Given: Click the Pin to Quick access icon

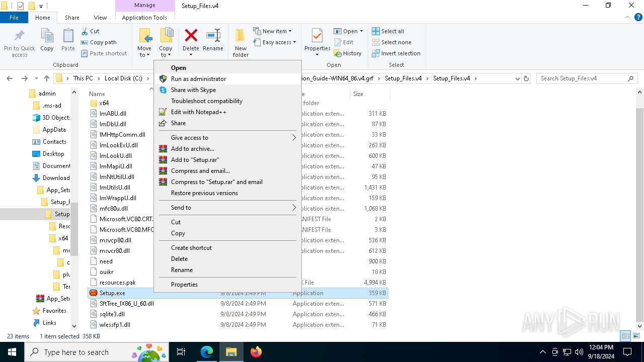Looking at the screenshot, I should [20, 36].
